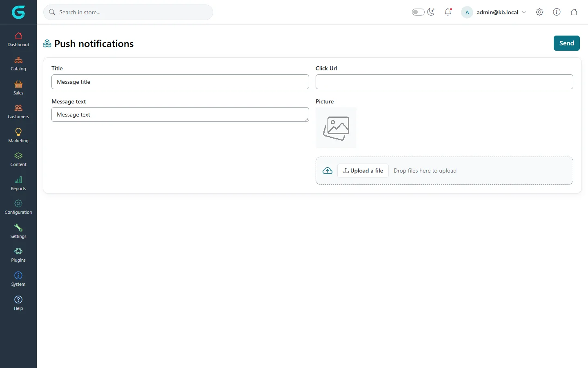
Task: Click the cubes icon beside Push notifications
Action: (x=47, y=44)
